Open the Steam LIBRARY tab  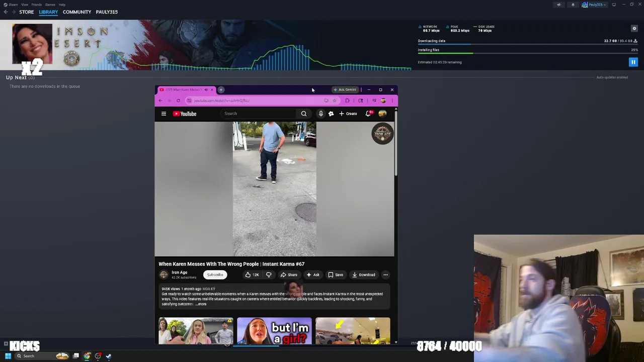pyautogui.click(x=48, y=12)
